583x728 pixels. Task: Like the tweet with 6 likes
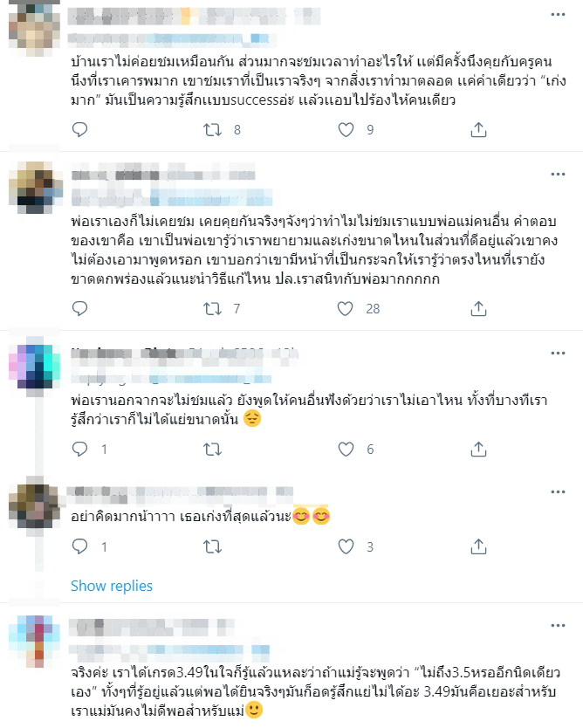(x=346, y=449)
